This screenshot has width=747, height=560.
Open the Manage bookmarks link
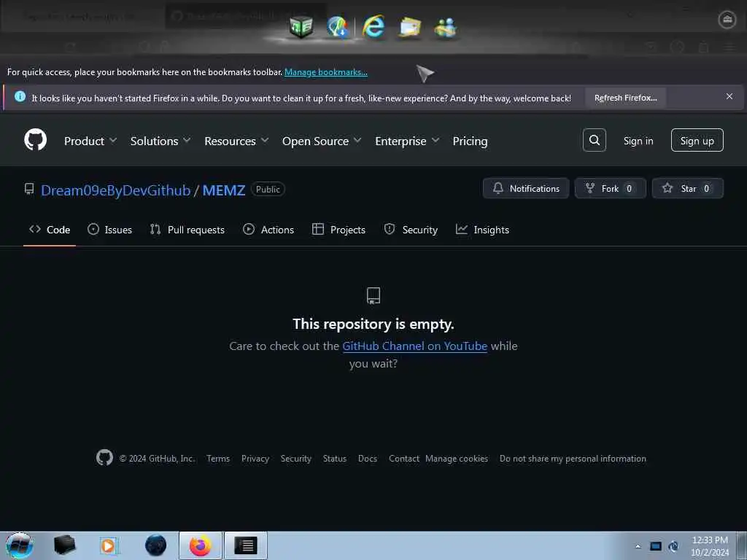(x=326, y=72)
